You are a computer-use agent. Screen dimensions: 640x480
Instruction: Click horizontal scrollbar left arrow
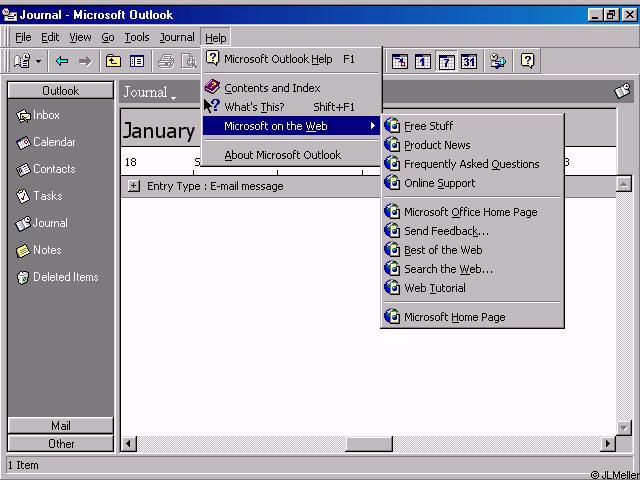(129, 443)
